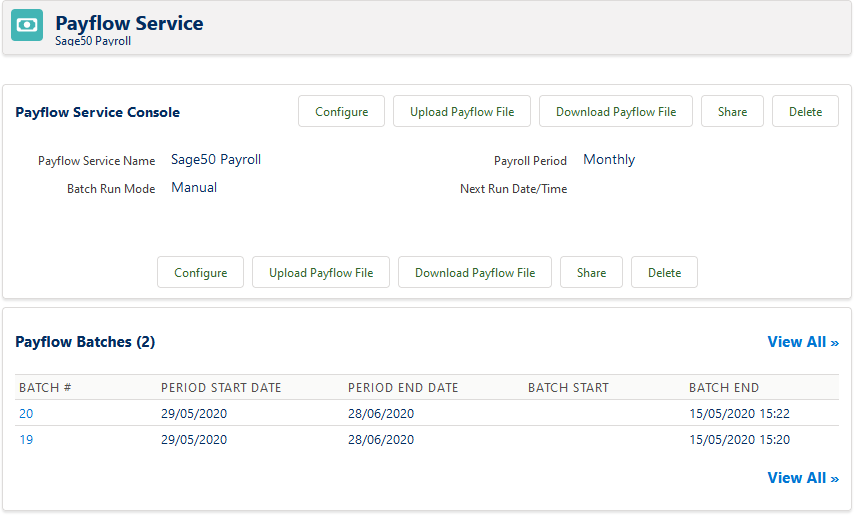Click the top Upload Payflow File button
This screenshot has width=854, height=515.
(x=462, y=112)
